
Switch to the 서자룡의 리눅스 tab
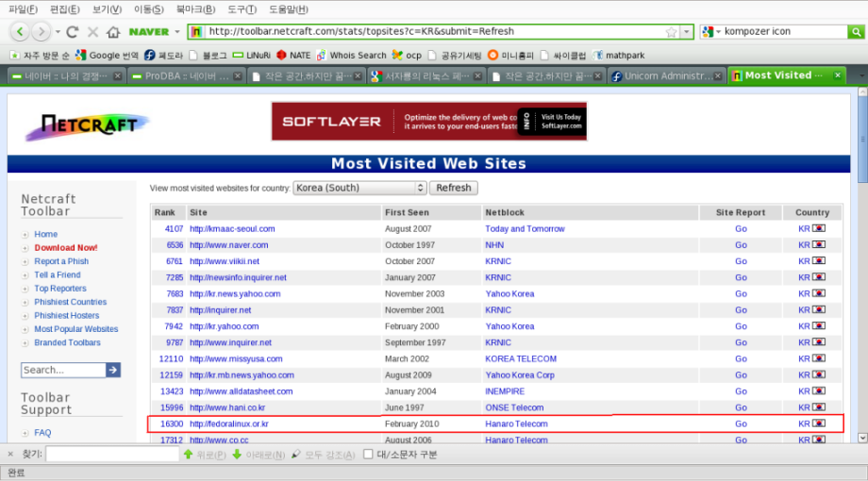click(426, 76)
